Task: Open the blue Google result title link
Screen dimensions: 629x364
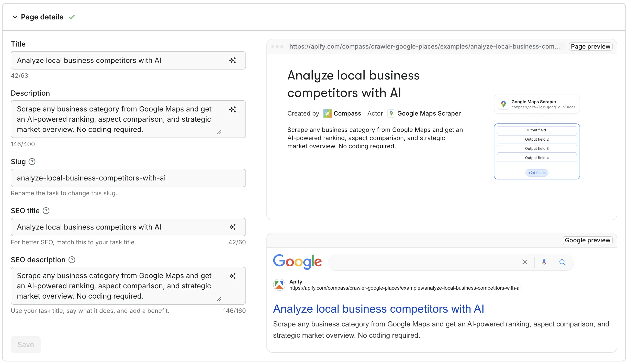Action: point(379,309)
